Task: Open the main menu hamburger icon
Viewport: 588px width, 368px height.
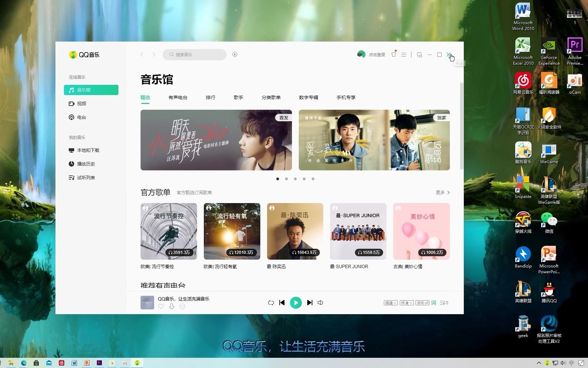Action: point(404,55)
